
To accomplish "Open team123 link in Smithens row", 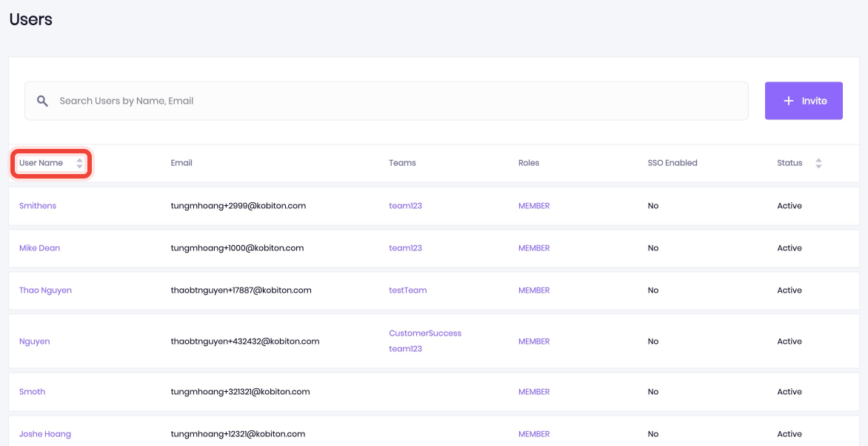I will 405,205.
